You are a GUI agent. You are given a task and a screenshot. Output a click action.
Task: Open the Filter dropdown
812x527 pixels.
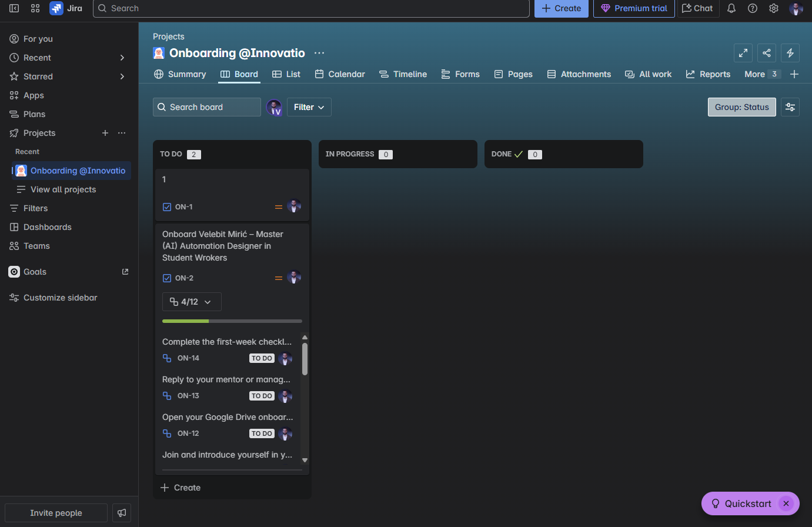click(309, 106)
